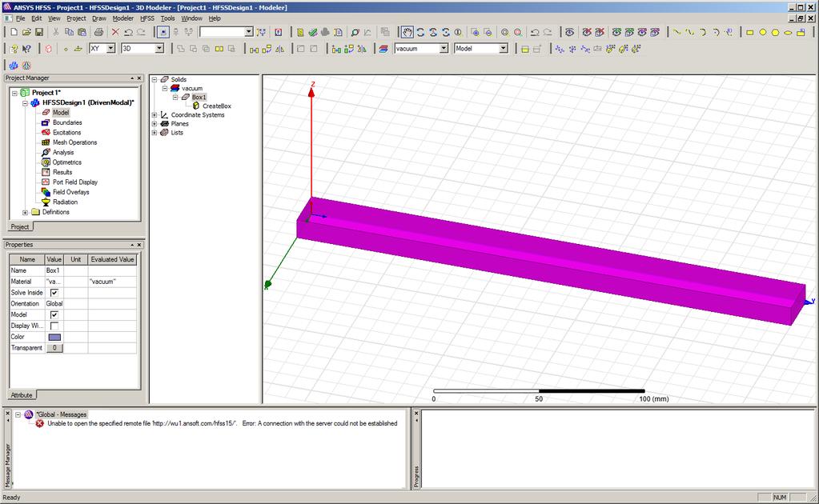Select the Project tab in Project Manager

coord(20,226)
